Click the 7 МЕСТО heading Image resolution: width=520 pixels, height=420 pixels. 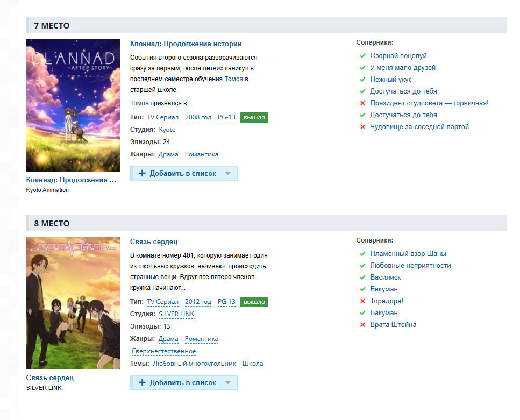(x=52, y=26)
